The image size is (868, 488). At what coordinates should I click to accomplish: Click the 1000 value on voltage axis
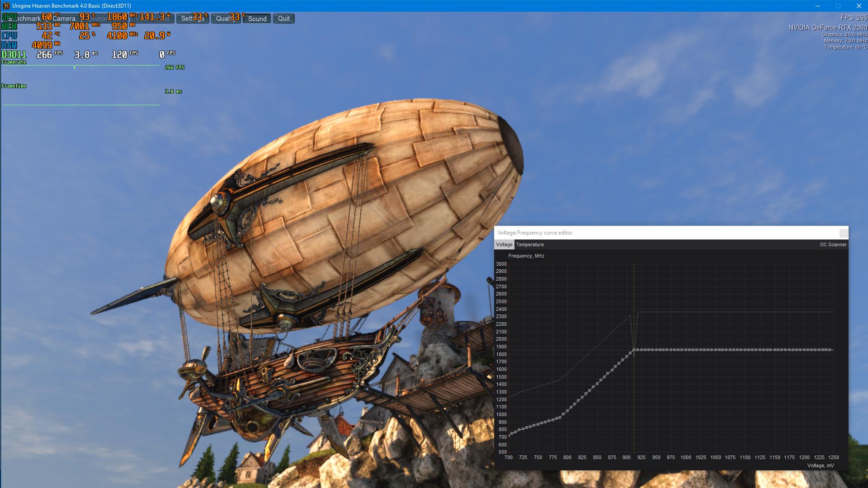coord(686,457)
